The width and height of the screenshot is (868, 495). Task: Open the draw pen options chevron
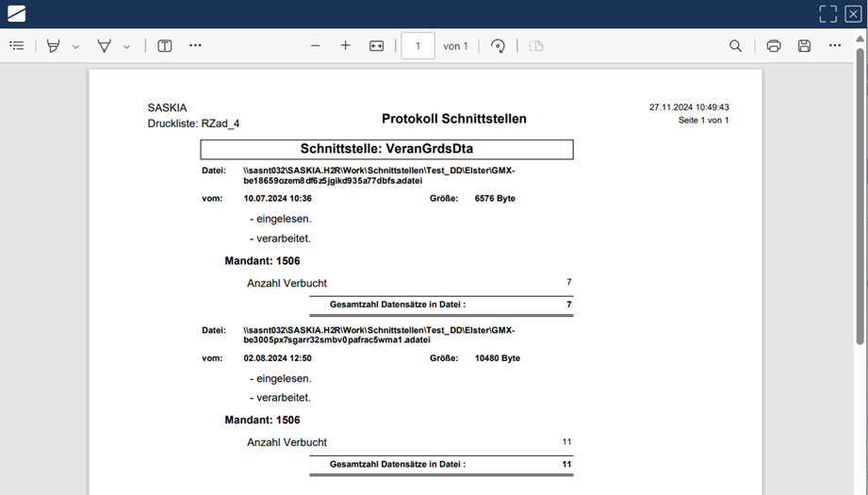click(127, 46)
